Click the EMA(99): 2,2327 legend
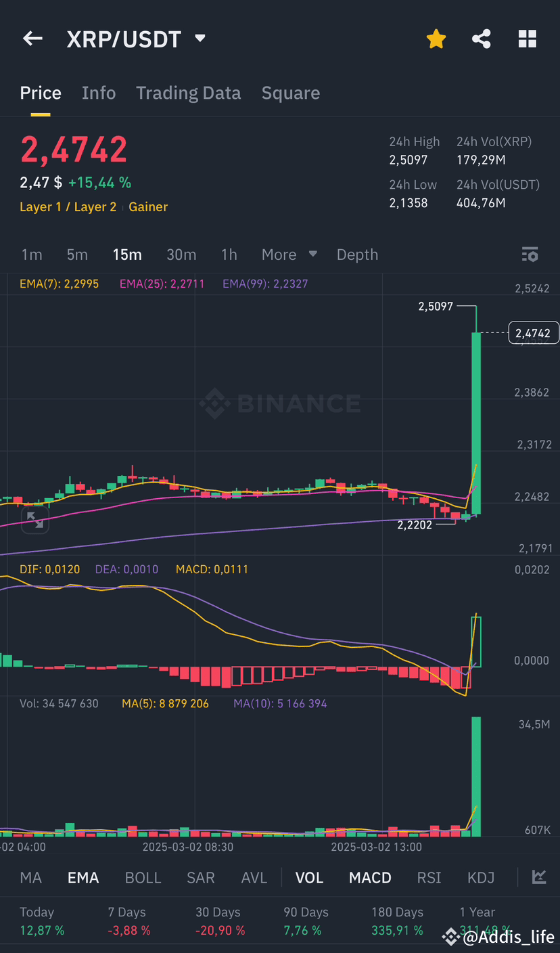Image resolution: width=560 pixels, height=953 pixels. pos(265,284)
